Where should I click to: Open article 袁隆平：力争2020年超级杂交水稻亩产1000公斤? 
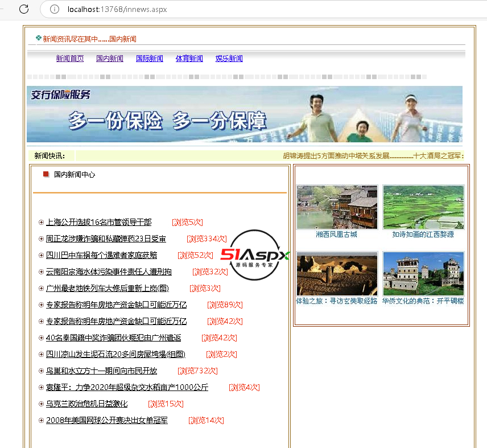coord(127,388)
